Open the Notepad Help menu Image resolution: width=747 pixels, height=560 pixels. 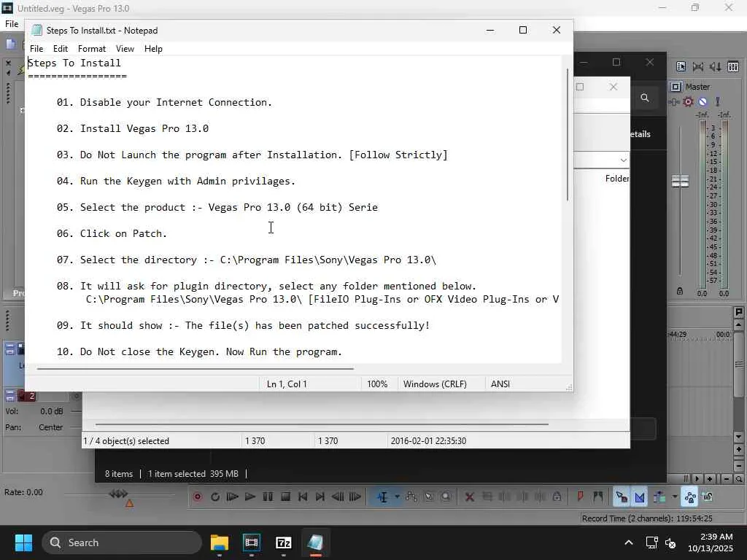coord(153,49)
